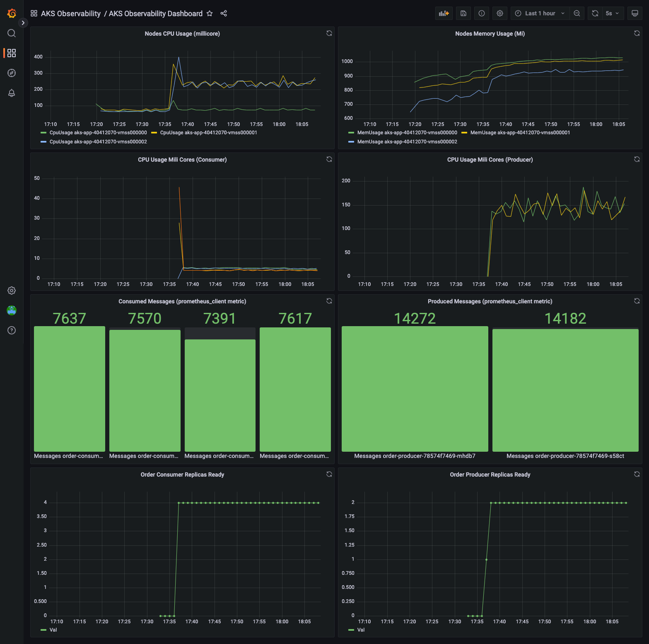The width and height of the screenshot is (649, 644).
Task: Open the Alerting bell icon
Action: [12, 93]
